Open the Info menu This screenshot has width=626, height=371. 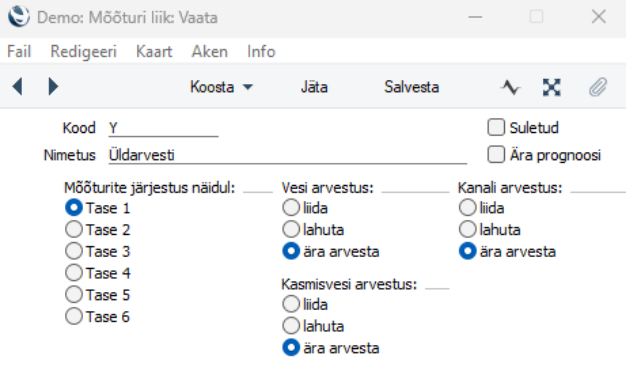pyautogui.click(x=261, y=52)
